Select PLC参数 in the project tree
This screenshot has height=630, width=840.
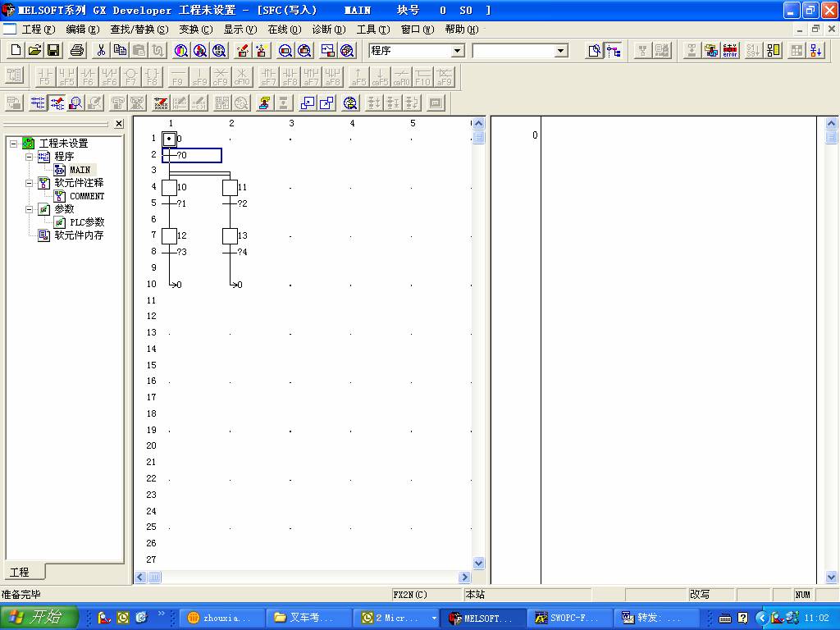coord(87,222)
